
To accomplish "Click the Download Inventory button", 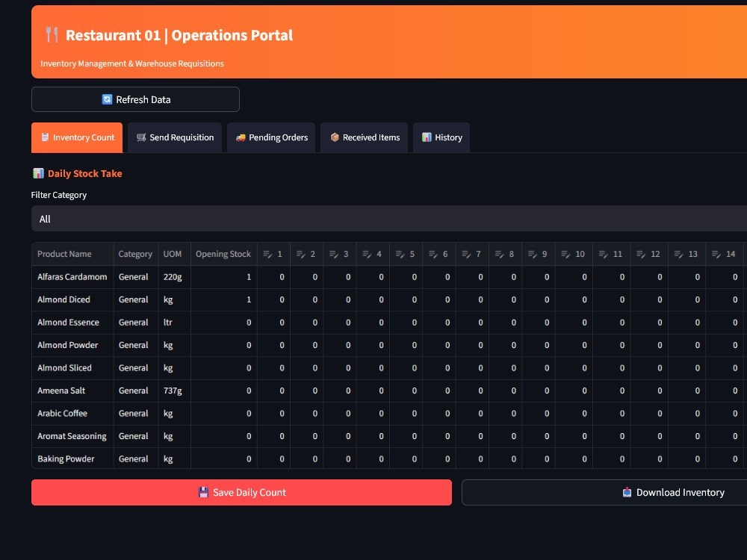I will point(604,492).
